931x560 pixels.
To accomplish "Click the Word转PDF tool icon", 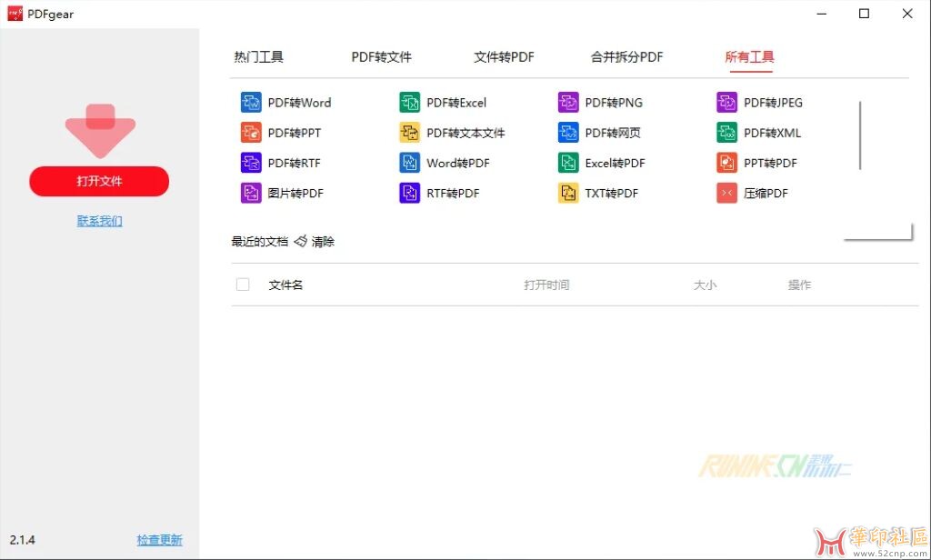I will 410,163.
